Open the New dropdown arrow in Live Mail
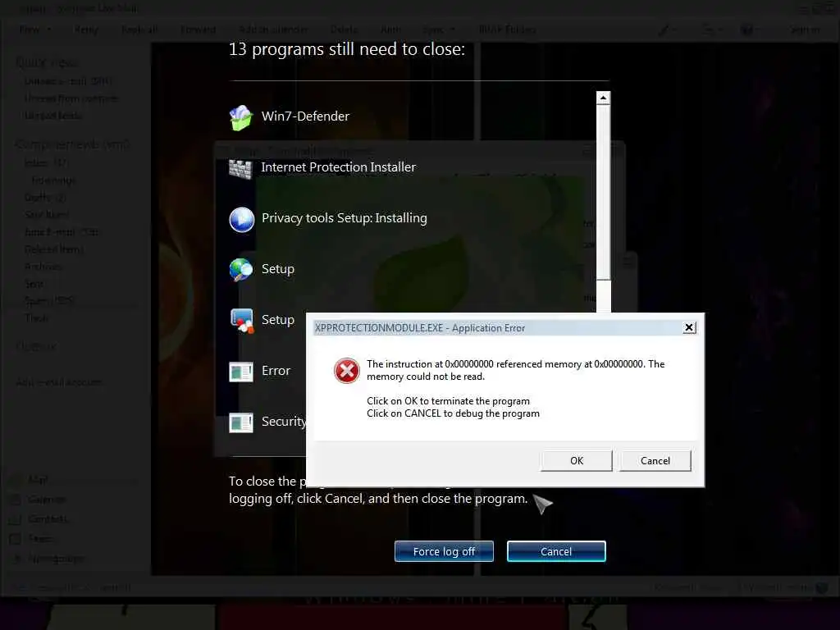 49,30
